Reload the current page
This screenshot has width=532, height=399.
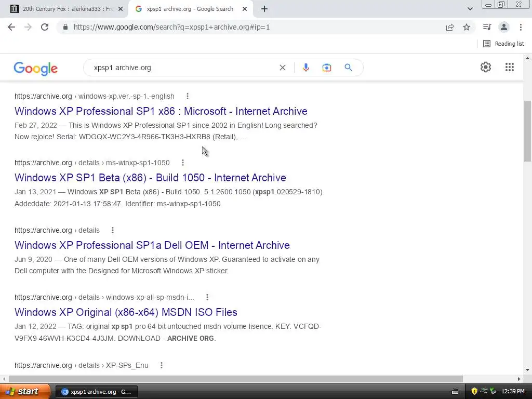[45, 27]
